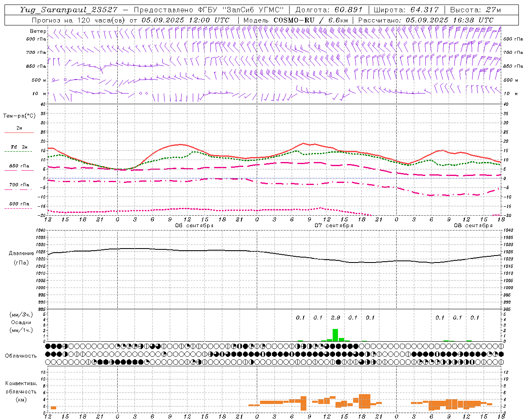Click the 985 tick on right pressure axis
The width and height of the screenshot is (525, 420).
click(507, 309)
